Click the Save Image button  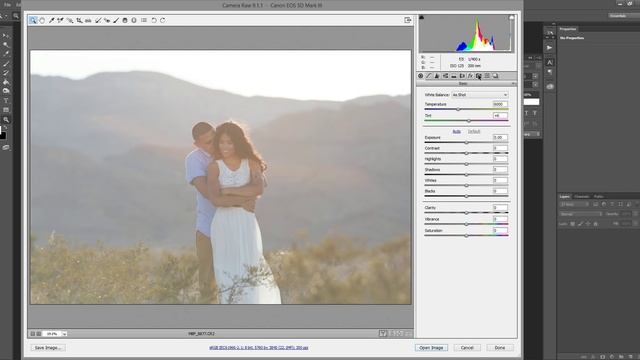[48, 348]
